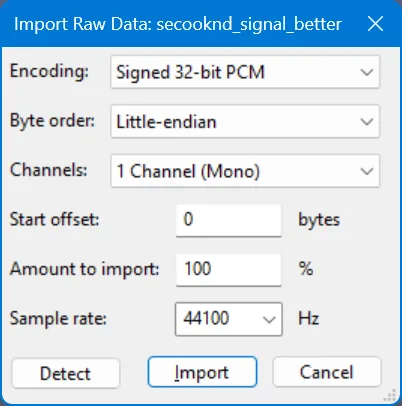Select the Amount to import field
The image size is (402, 406).
228,269
